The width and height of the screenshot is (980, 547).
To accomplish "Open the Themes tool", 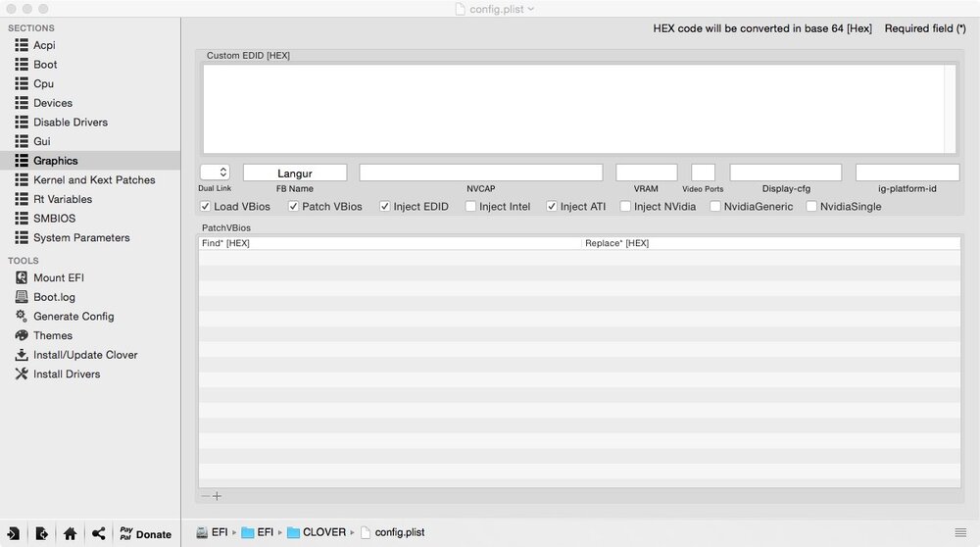I will click(x=52, y=335).
